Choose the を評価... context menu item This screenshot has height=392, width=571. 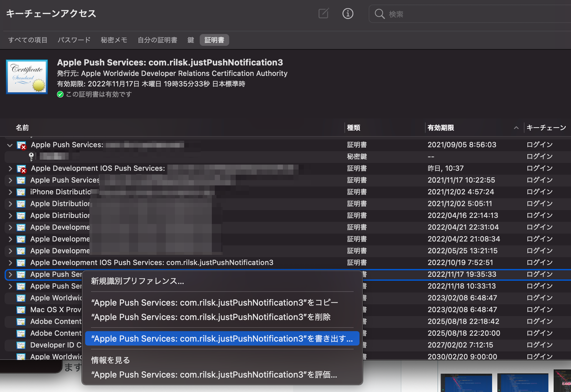tap(222, 375)
